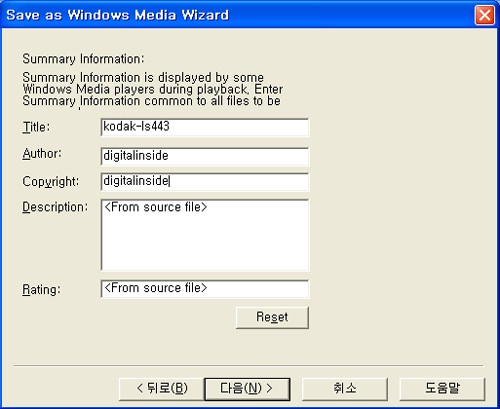Close the Save as Windows Media Wizard
Viewport: 500px width, 409px height.
pos(484,15)
